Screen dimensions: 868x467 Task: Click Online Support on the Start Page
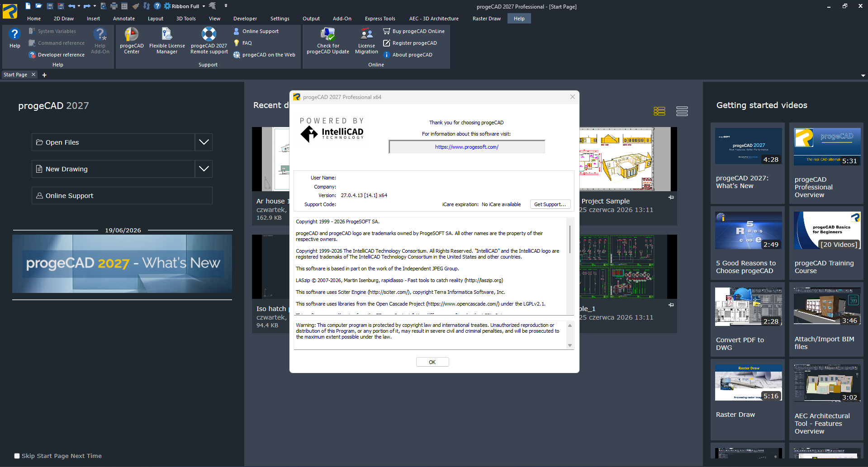[122, 195]
